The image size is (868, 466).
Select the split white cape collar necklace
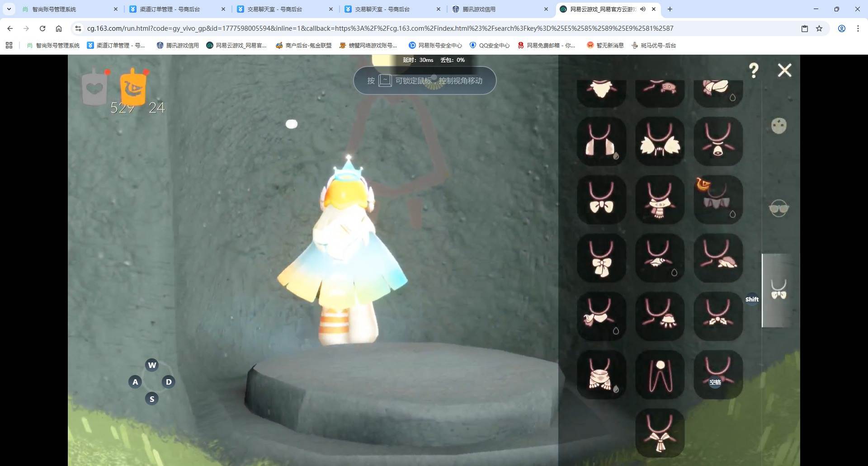[x=601, y=141]
